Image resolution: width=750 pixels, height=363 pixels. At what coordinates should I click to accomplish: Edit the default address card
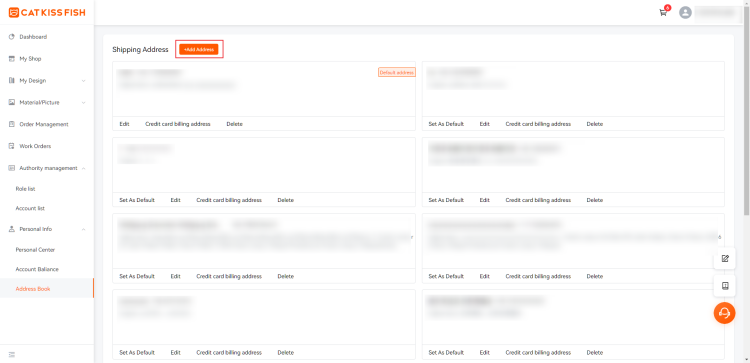pos(124,124)
